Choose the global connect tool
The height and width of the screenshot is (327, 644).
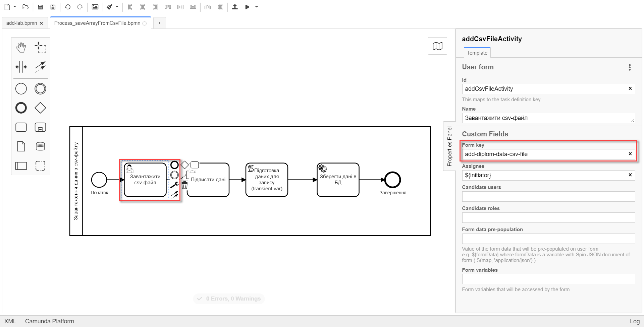(x=40, y=67)
